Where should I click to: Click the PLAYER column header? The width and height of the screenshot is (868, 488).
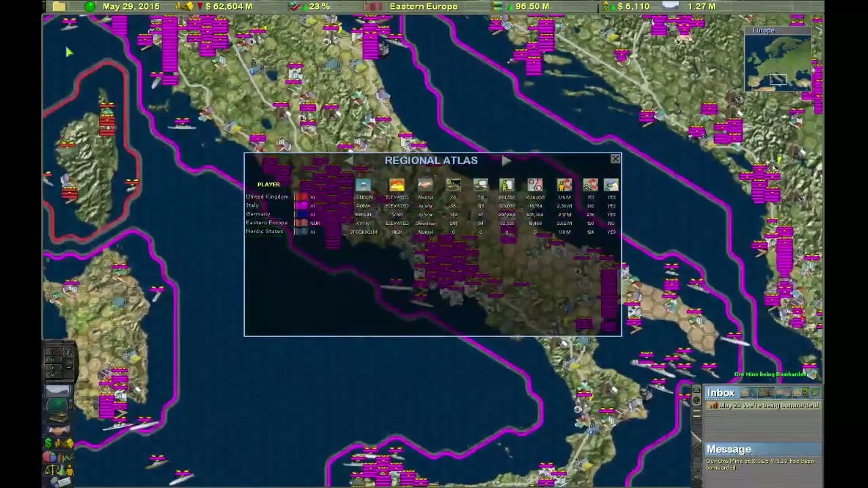click(269, 184)
